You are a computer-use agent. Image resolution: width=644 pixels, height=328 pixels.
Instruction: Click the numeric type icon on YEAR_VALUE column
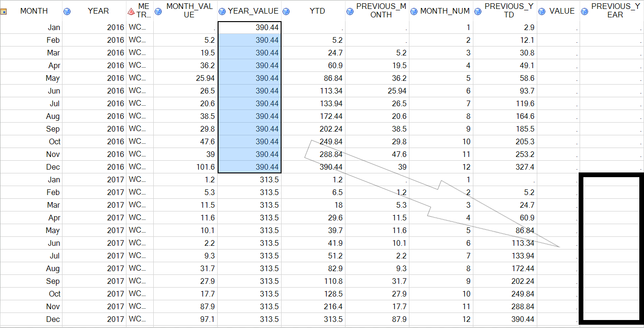(221, 11)
